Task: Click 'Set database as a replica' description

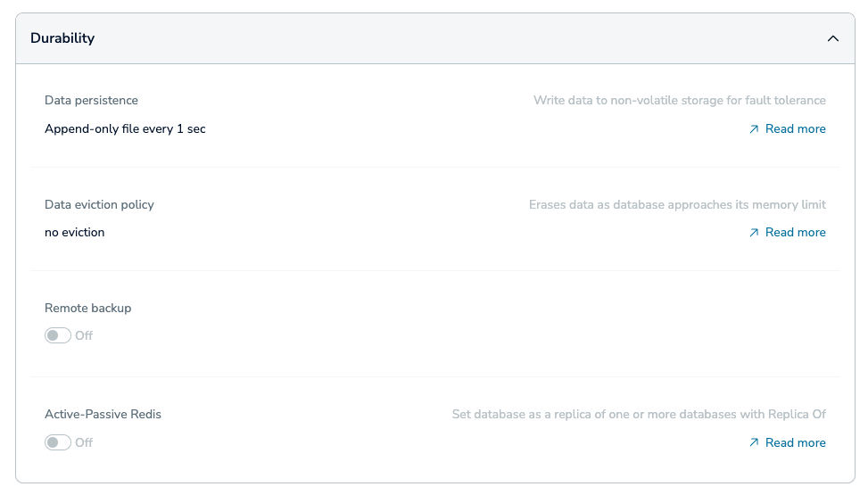Action: click(x=639, y=415)
